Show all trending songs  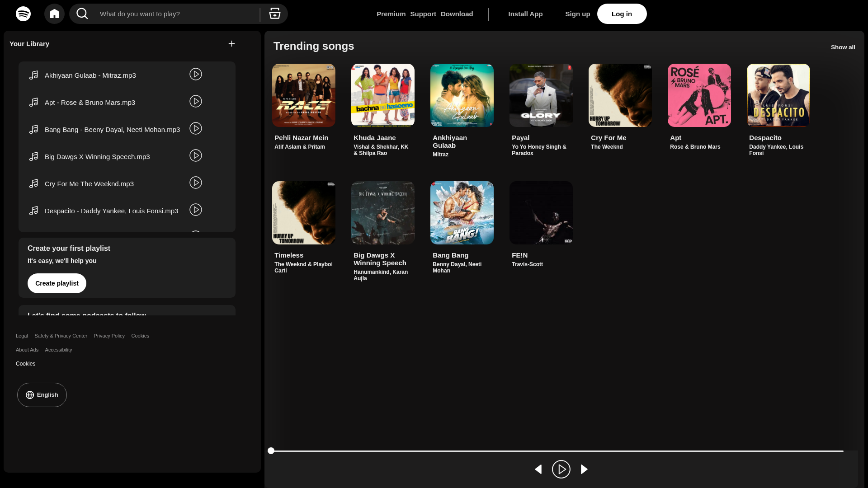point(843,47)
